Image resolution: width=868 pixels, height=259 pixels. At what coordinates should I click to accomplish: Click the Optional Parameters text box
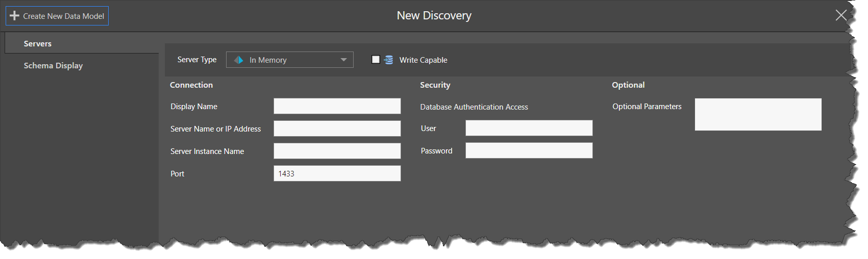coord(758,115)
